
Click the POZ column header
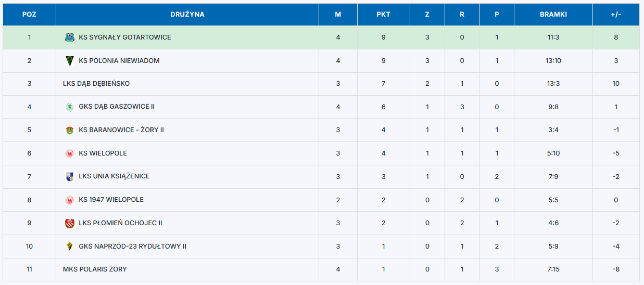point(29,15)
